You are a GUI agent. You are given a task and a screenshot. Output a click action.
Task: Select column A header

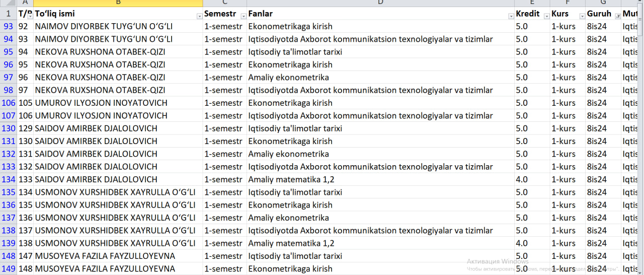point(25,3)
